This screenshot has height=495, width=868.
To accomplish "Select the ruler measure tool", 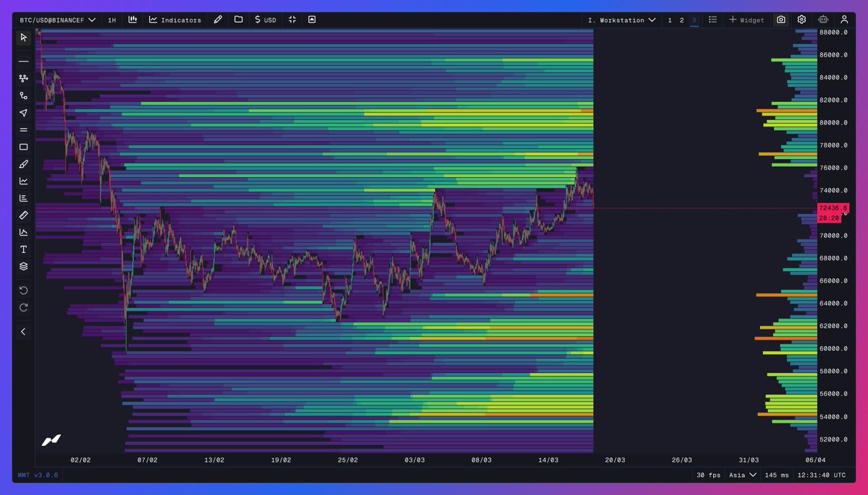I will (23, 215).
